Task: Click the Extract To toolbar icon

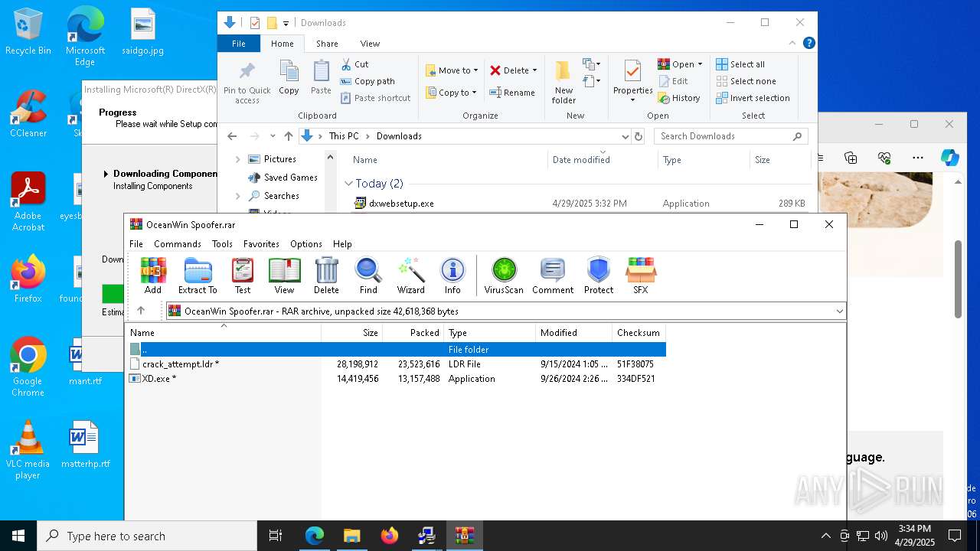Action: [198, 275]
